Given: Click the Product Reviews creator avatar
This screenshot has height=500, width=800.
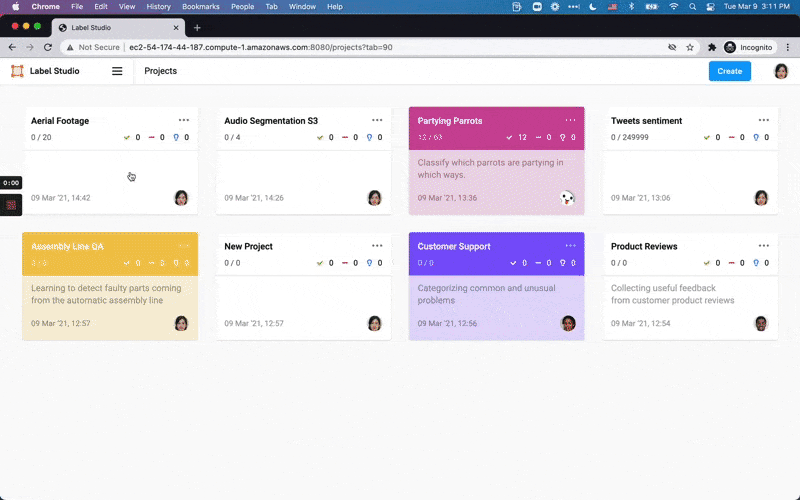Looking at the screenshot, I should (761, 323).
